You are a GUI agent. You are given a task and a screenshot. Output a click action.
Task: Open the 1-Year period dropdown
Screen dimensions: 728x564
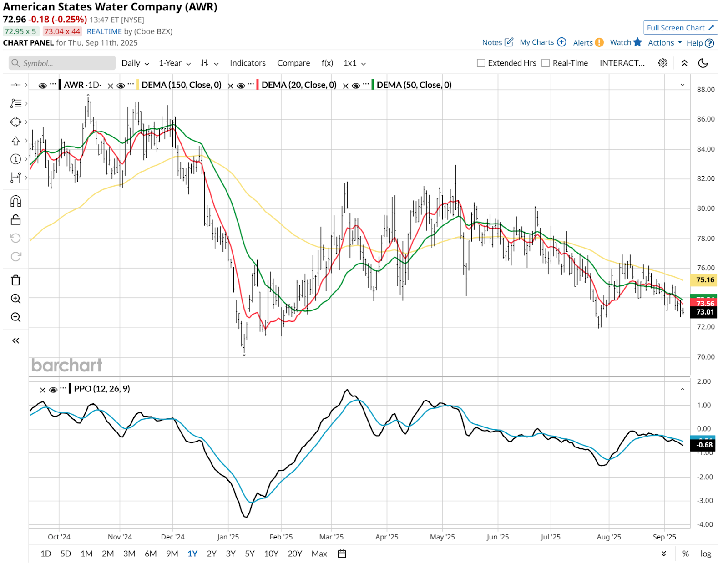click(175, 63)
